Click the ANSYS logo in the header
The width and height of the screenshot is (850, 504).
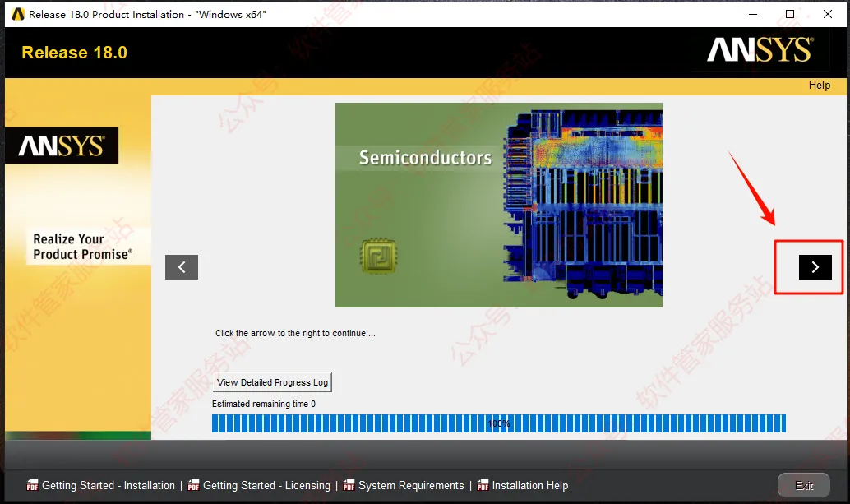[760, 50]
